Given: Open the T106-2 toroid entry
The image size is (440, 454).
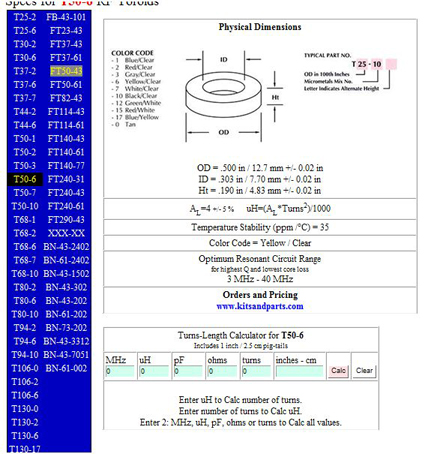Looking at the screenshot, I should tap(25, 382).
